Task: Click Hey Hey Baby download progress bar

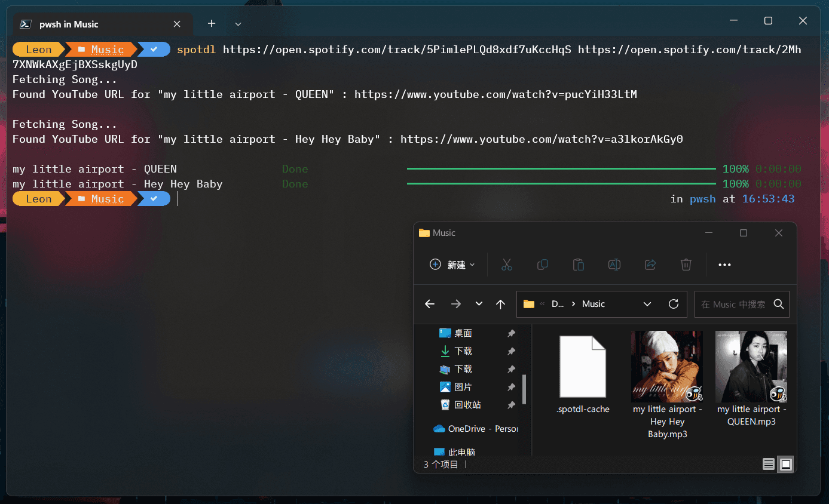Action: [561, 184]
